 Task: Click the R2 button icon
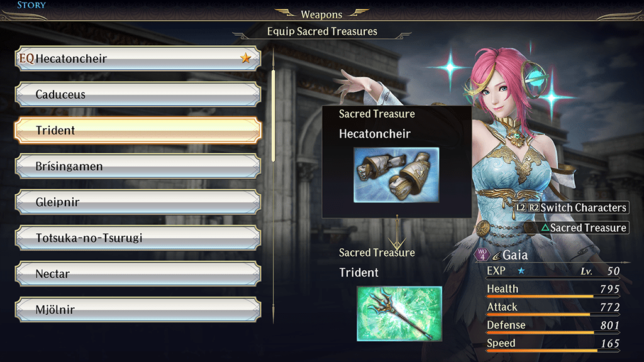click(533, 207)
